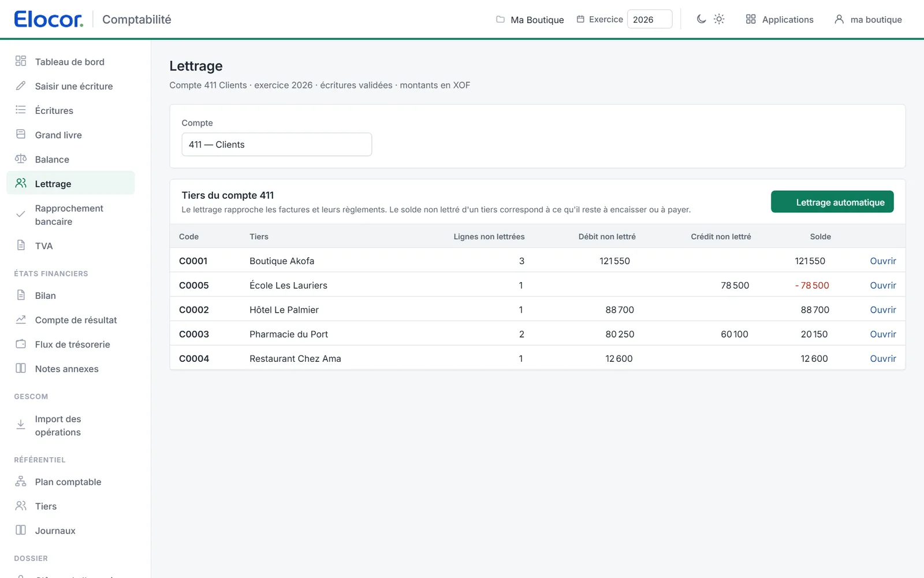Click the Comptabilité module title

tap(137, 19)
